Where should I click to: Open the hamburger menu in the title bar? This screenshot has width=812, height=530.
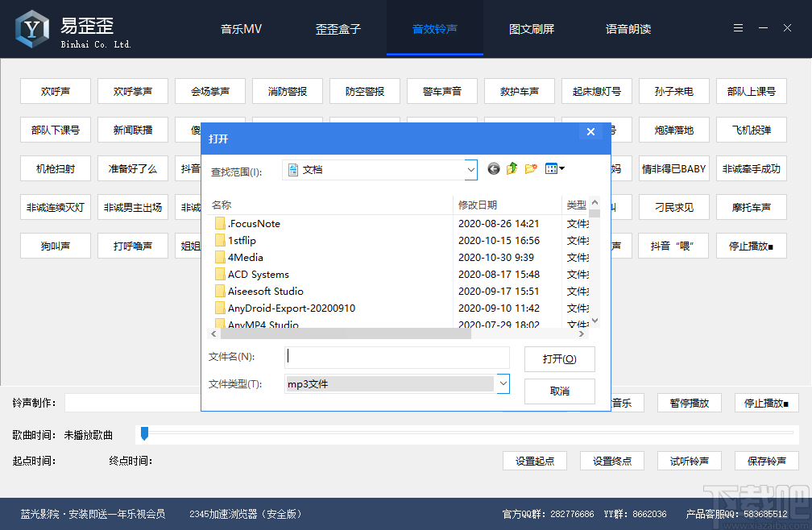pos(738,27)
